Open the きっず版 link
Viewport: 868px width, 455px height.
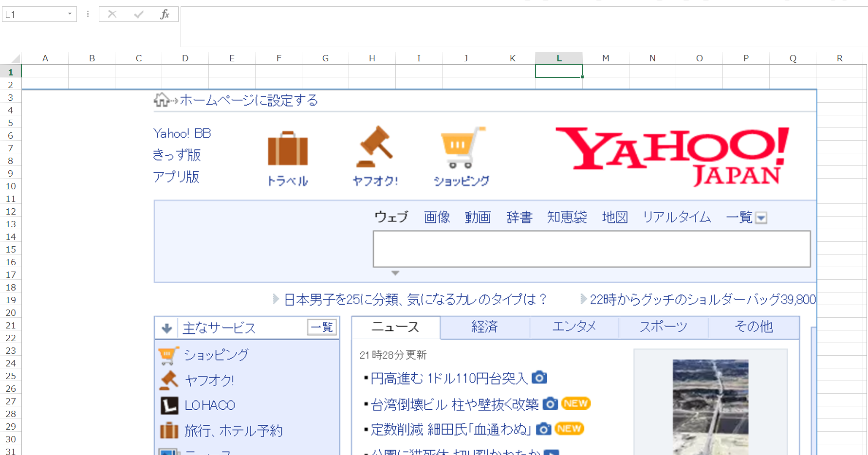tap(177, 155)
